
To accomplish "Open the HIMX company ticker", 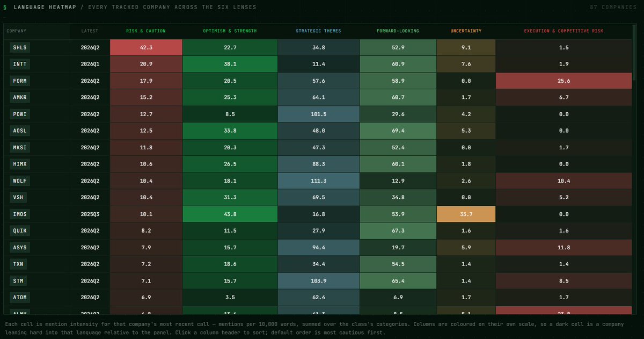I will pos(20,164).
